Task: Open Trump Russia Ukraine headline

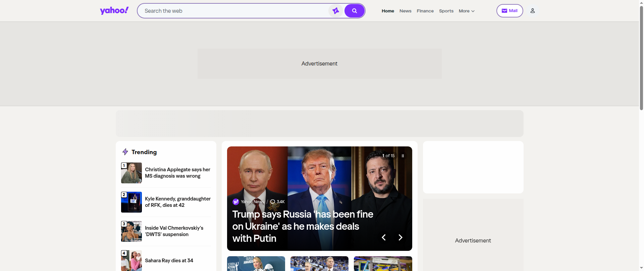Action: click(x=303, y=226)
